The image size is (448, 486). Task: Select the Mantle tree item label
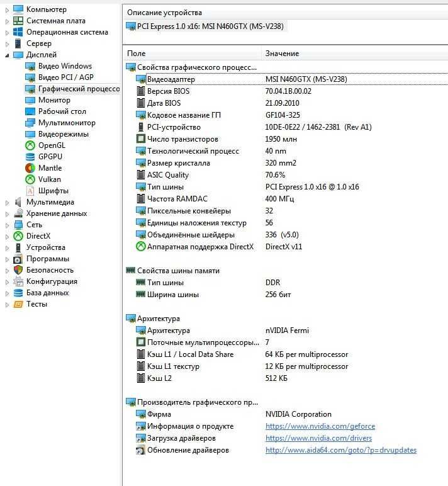coord(50,168)
